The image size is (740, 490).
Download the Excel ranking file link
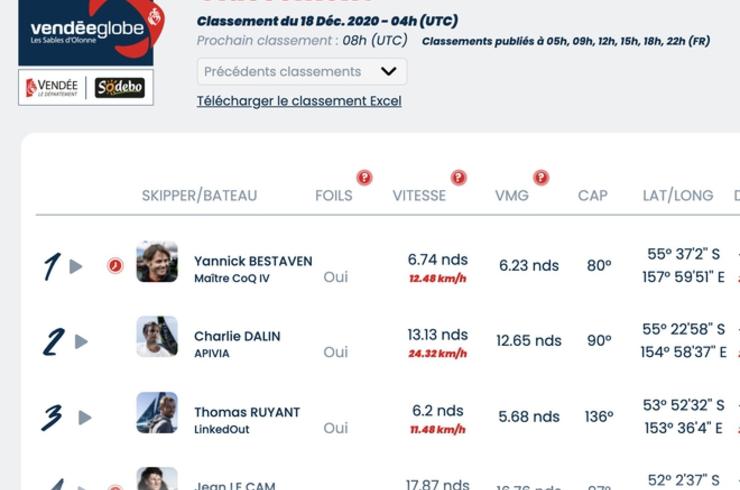point(299,101)
